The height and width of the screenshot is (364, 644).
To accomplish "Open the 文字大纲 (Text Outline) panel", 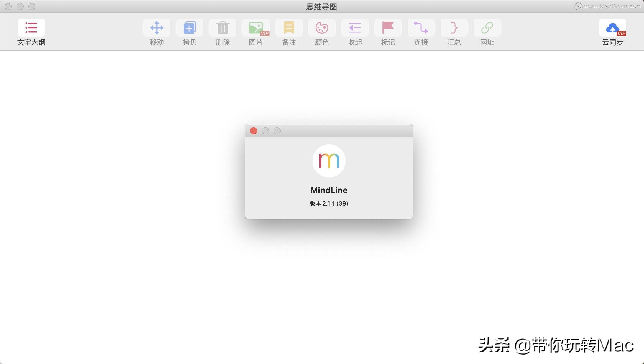I will 31,28.
